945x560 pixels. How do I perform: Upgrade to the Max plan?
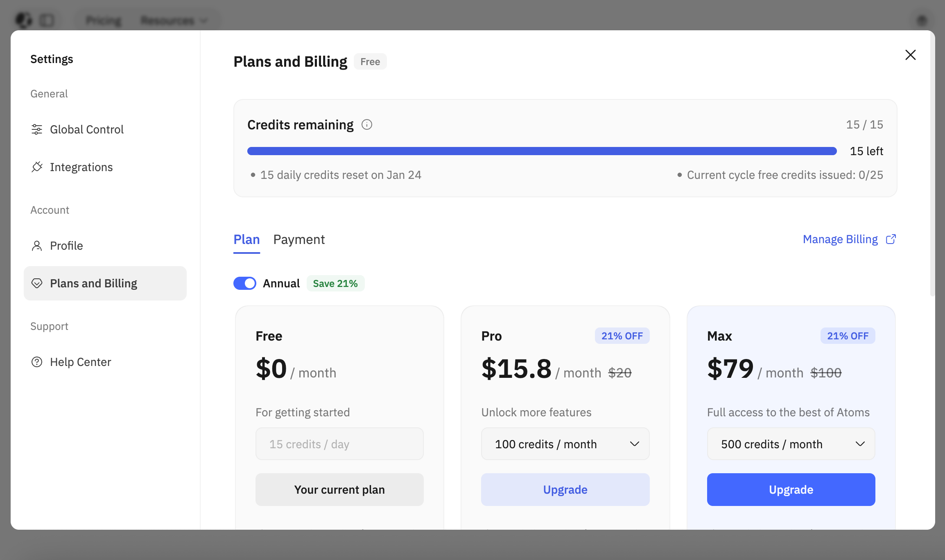tap(791, 490)
